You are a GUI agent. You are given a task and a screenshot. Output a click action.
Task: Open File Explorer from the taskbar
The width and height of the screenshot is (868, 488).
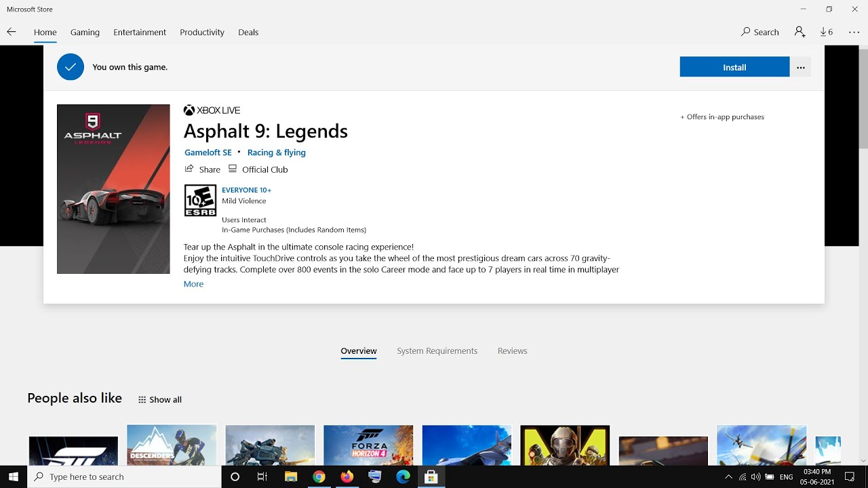(x=290, y=477)
